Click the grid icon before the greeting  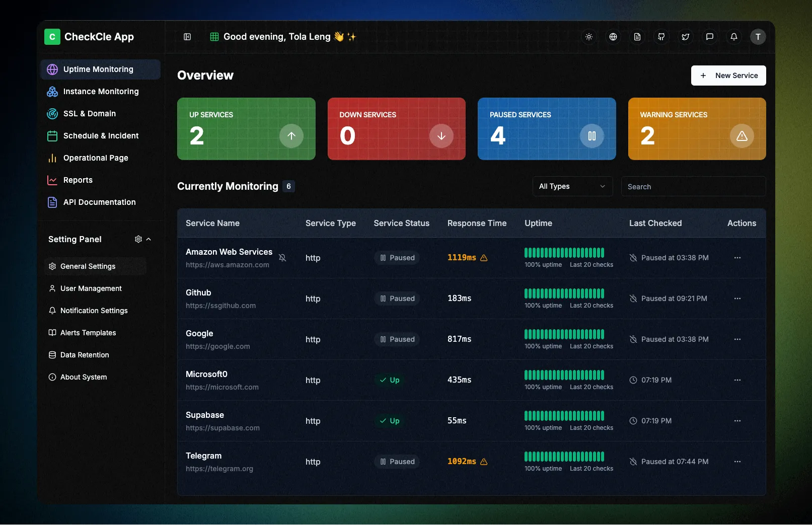click(214, 37)
